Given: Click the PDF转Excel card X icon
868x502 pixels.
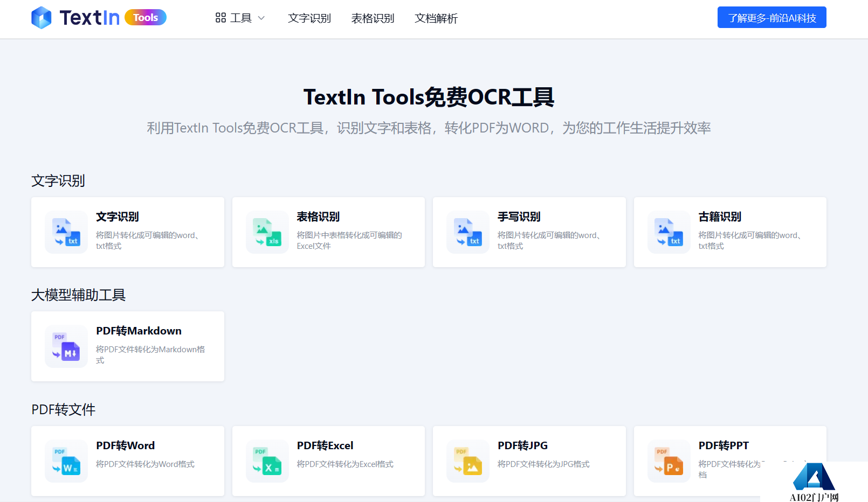Looking at the screenshot, I should click(267, 461).
